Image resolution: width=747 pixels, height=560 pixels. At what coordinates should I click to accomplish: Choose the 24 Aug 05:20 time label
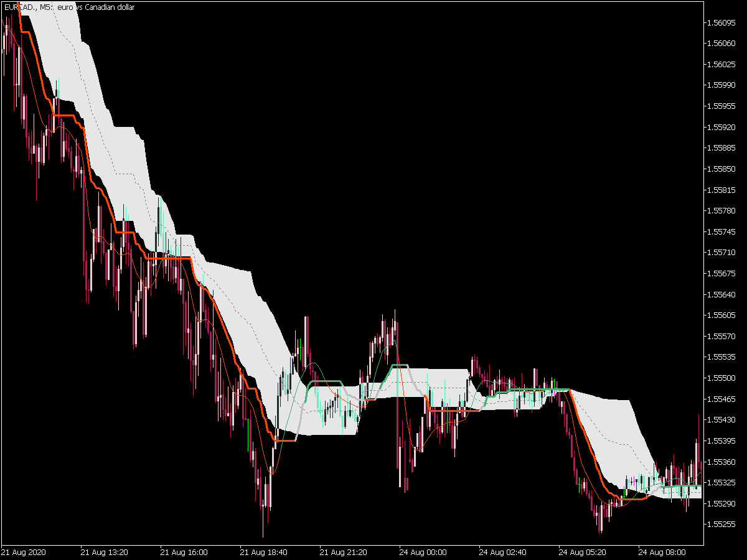(x=583, y=552)
